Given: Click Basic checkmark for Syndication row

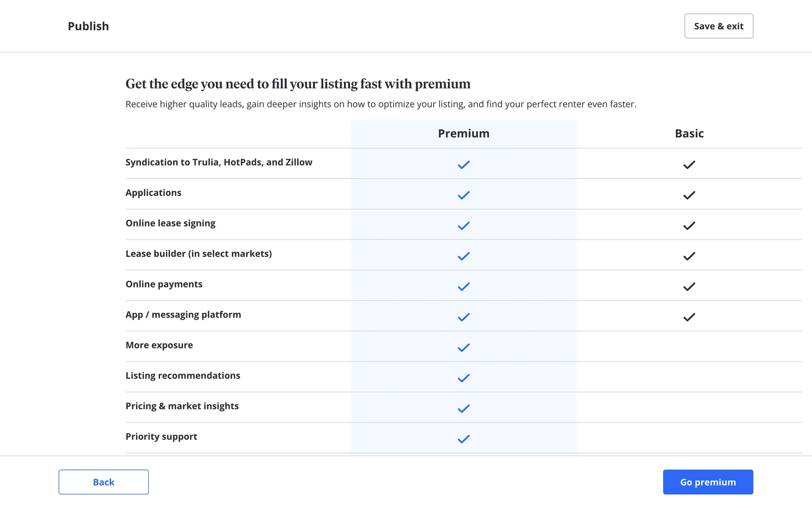Looking at the screenshot, I should [x=689, y=165].
